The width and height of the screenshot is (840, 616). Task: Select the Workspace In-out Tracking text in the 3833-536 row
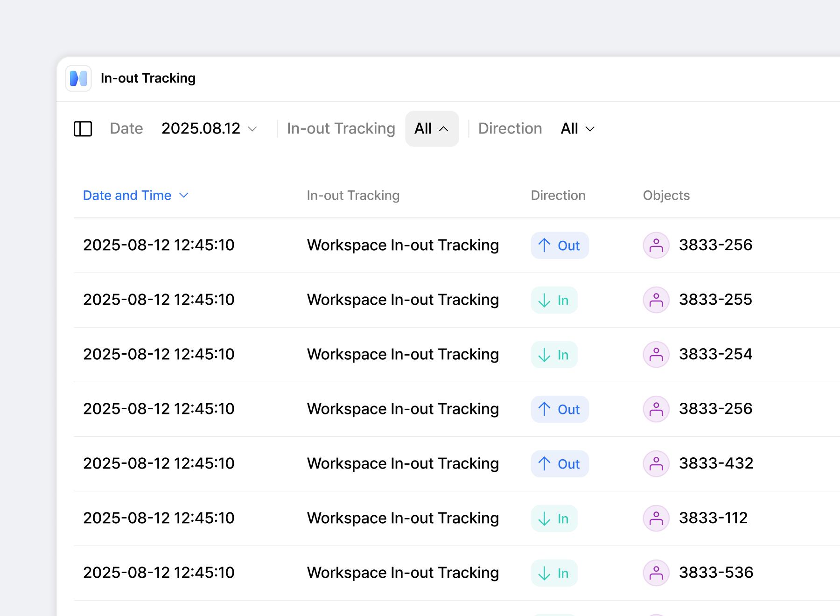(x=403, y=573)
